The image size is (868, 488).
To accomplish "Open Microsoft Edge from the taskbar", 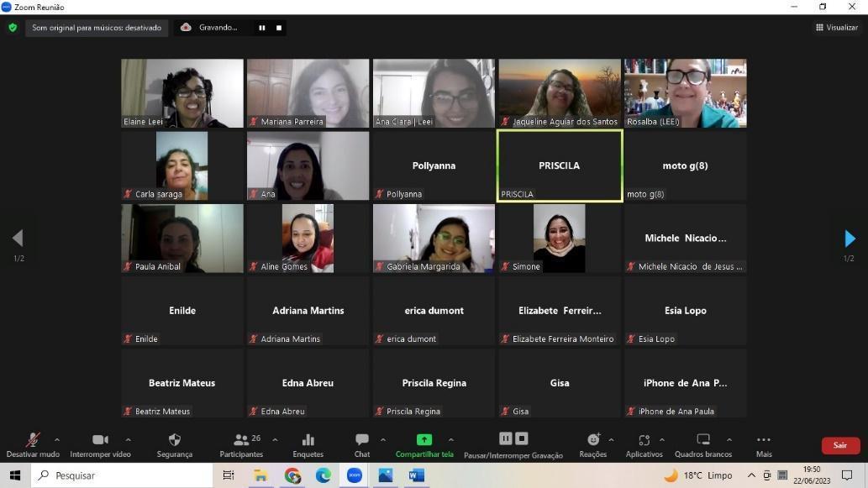I will 324,475.
